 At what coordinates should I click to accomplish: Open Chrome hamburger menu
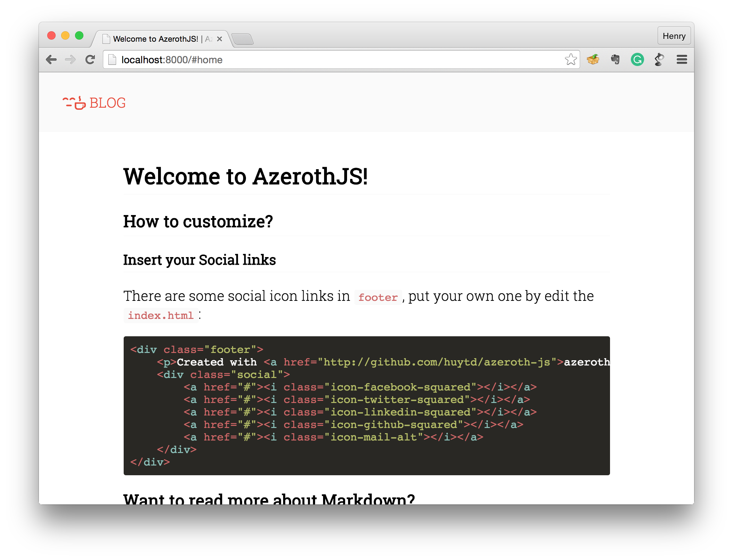click(x=682, y=60)
